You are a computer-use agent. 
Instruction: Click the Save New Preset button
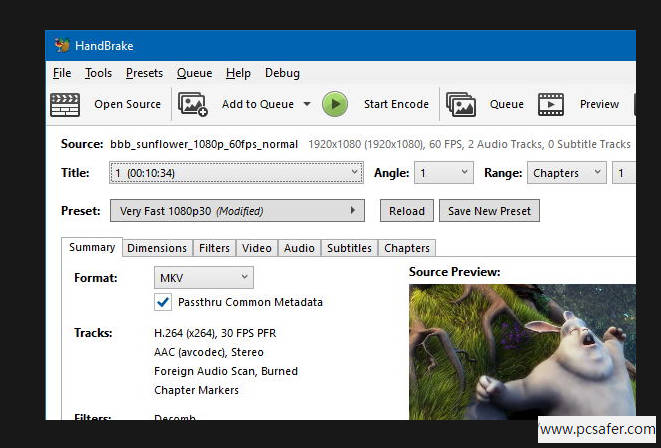click(x=490, y=211)
